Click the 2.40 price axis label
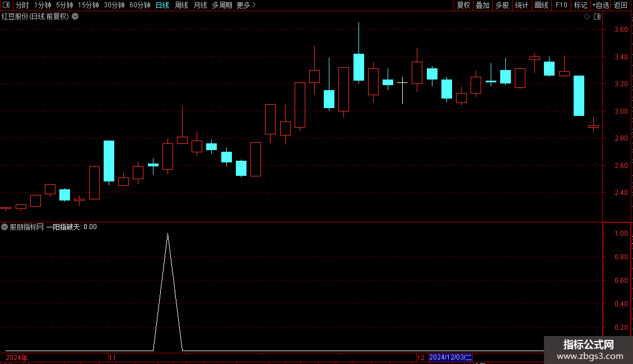The height and width of the screenshot is (364, 633). point(621,193)
